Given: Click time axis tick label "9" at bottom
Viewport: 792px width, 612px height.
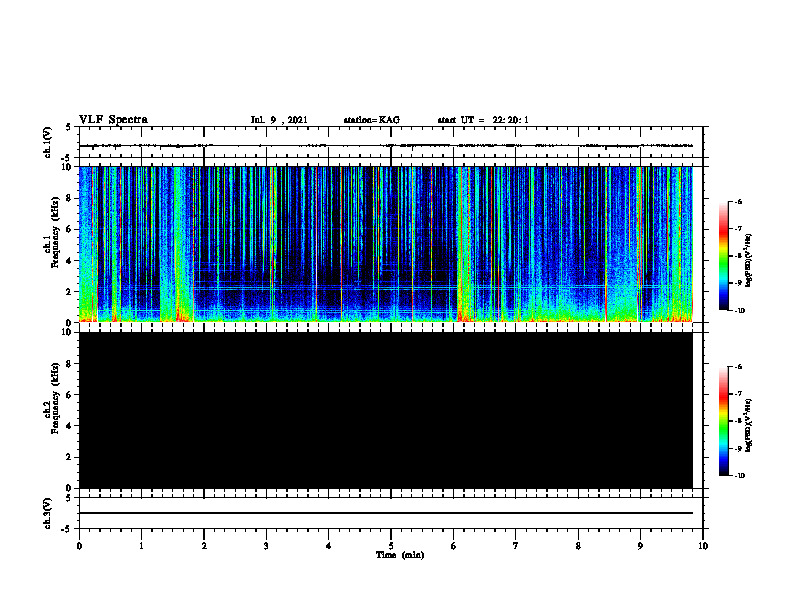Looking at the screenshot, I should point(640,546).
